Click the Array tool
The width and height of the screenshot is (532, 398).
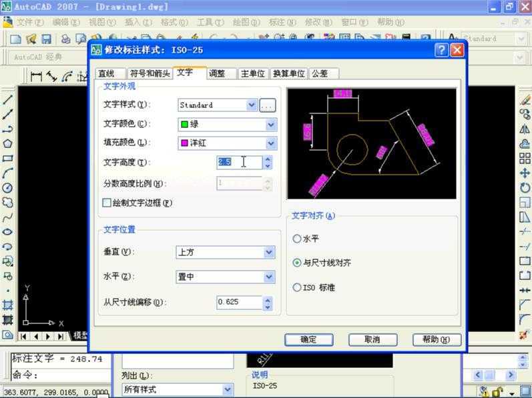click(x=525, y=158)
